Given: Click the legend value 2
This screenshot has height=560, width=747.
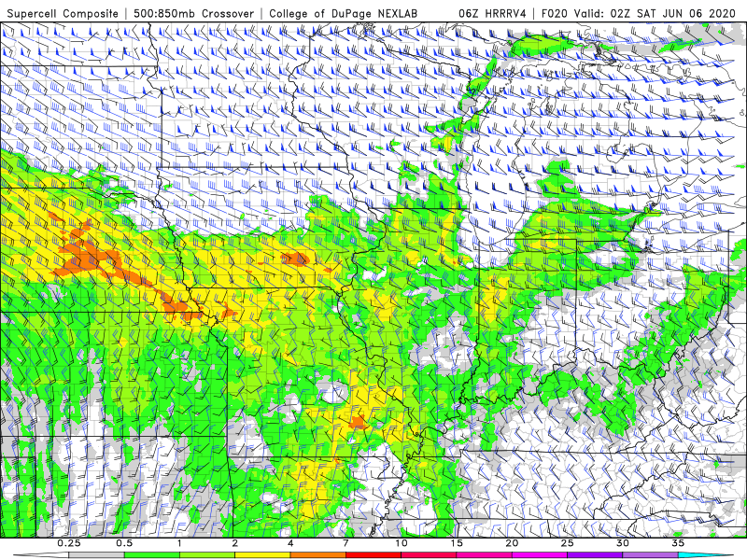Looking at the screenshot, I should tap(235, 543).
